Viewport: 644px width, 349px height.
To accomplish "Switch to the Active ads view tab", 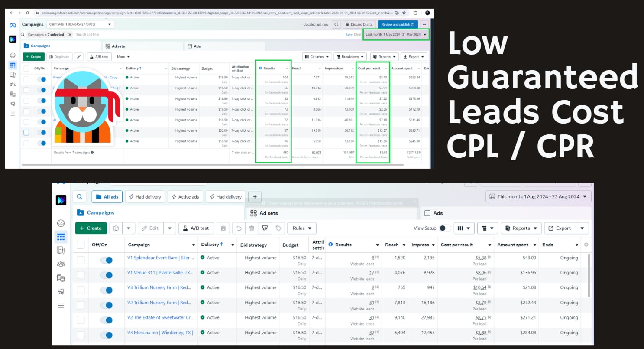I will click(x=185, y=197).
